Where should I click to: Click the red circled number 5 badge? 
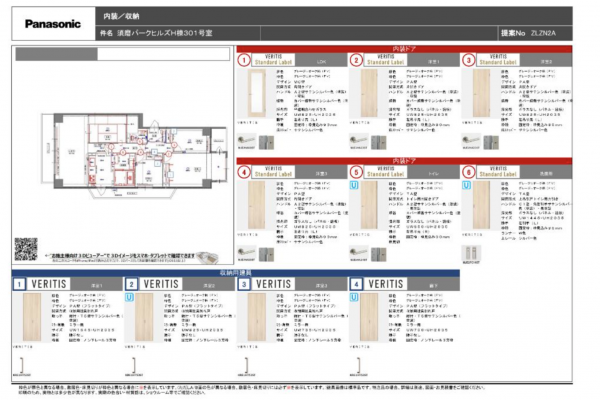point(356,172)
